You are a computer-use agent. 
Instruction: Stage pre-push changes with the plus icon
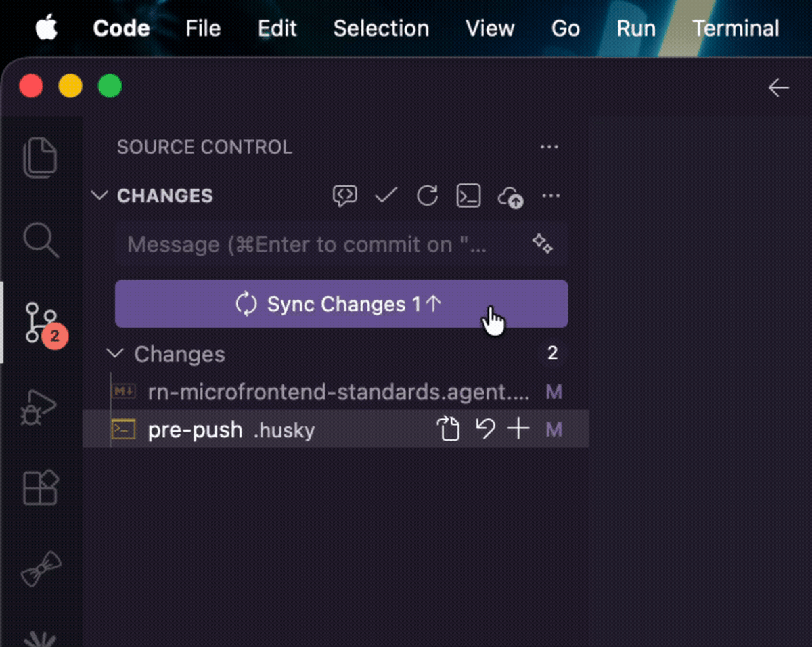tap(518, 429)
